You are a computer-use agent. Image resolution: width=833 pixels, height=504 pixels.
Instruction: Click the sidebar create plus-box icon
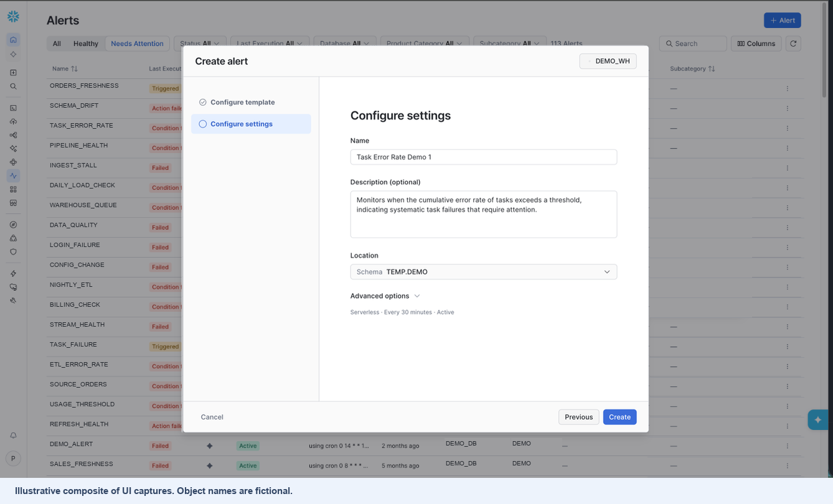13,73
